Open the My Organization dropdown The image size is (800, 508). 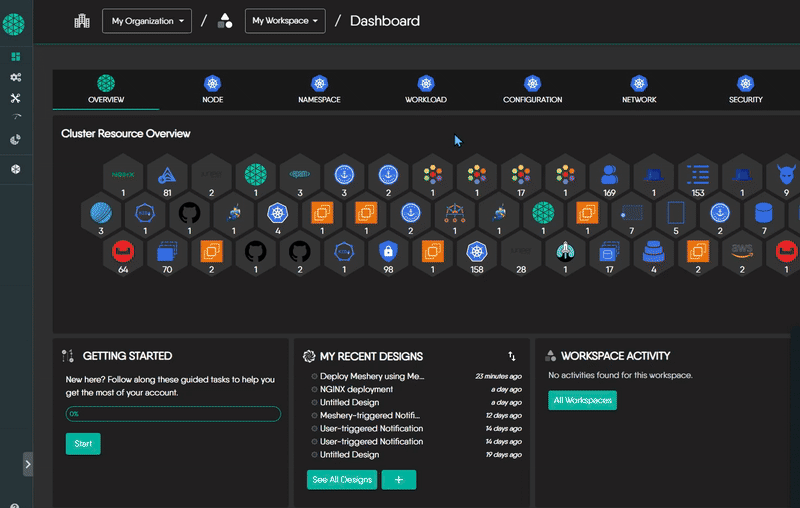click(147, 21)
